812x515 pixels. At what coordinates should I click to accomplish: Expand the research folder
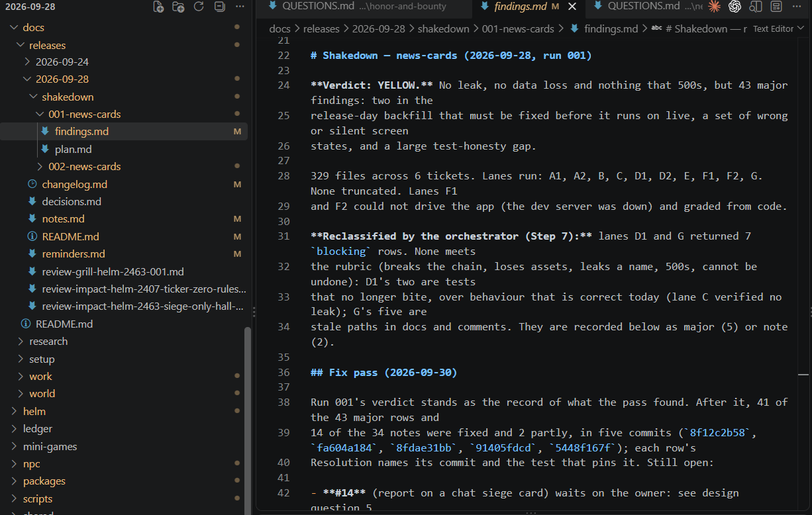pyautogui.click(x=21, y=341)
